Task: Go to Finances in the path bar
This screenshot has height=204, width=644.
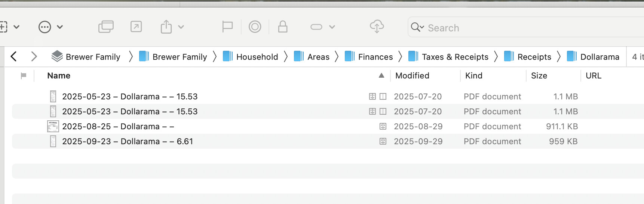Action: pos(375,57)
